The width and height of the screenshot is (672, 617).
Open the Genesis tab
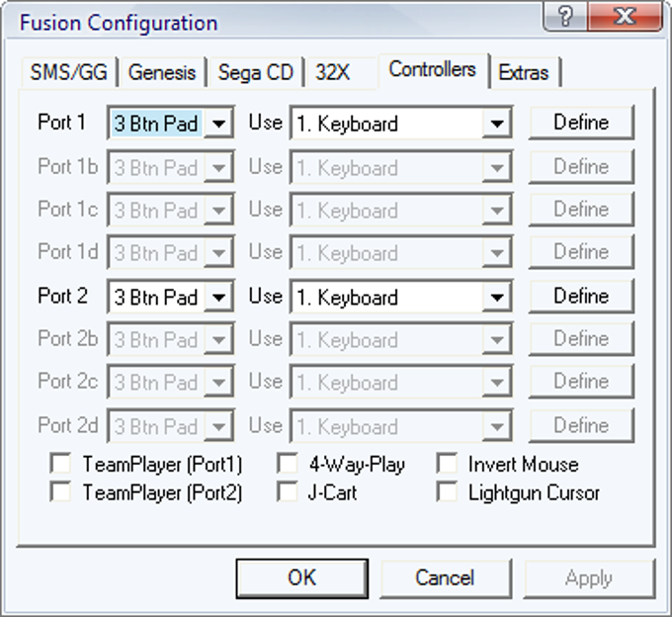[162, 72]
